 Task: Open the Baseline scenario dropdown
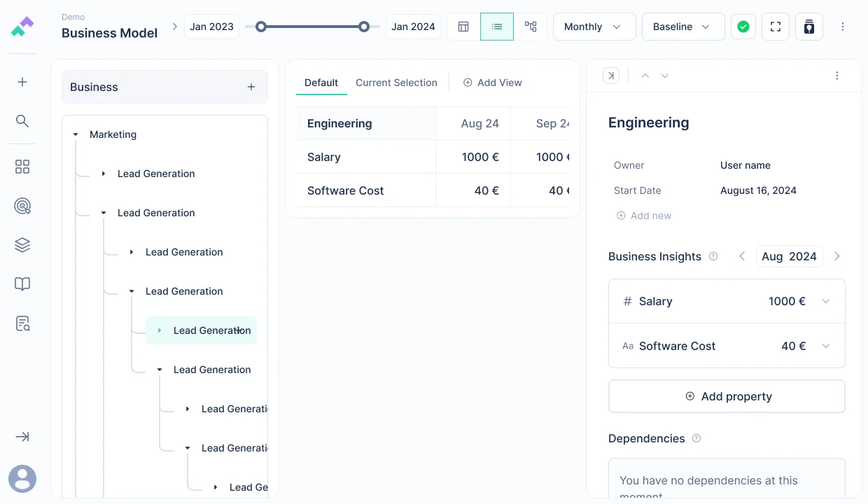683,27
